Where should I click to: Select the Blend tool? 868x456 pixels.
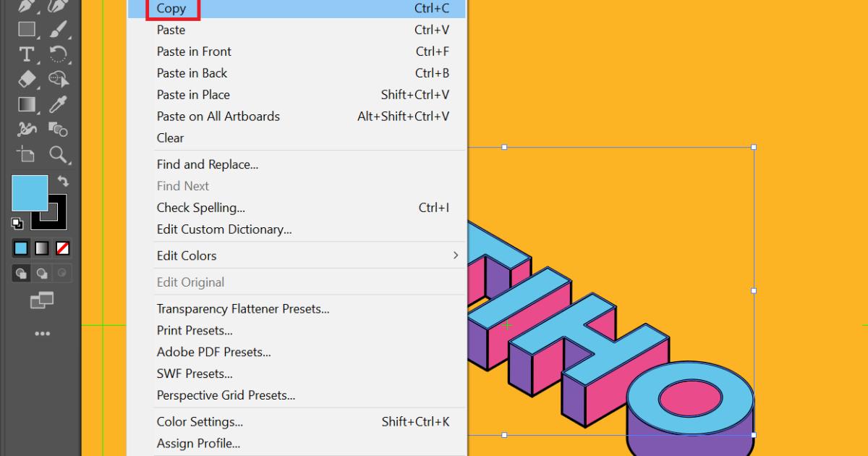pos(58,129)
